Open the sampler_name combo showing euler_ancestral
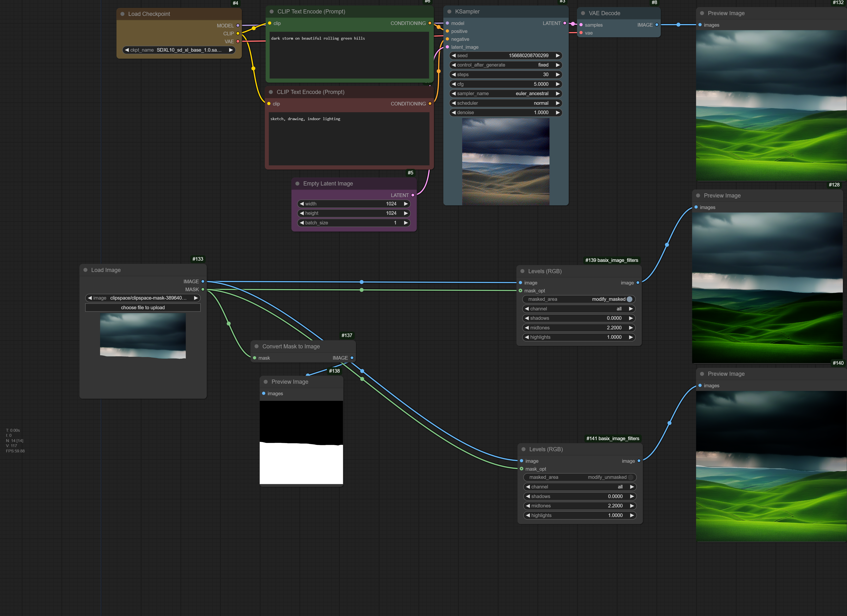This screenshot has width=847, height=616. [x=506, y=94]
